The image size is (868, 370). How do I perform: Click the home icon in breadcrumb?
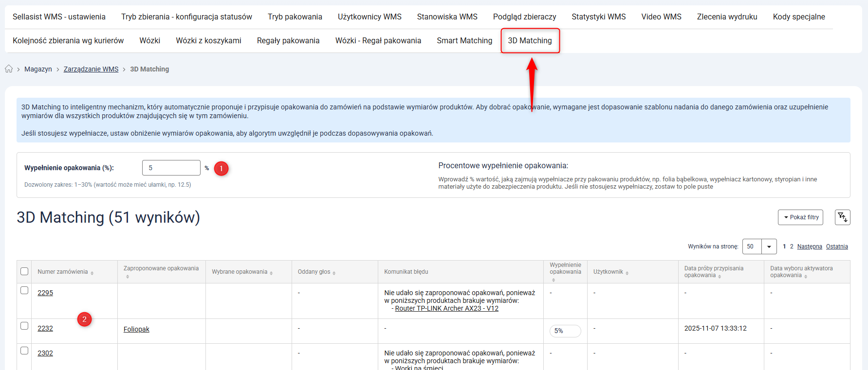coord(9,69)
